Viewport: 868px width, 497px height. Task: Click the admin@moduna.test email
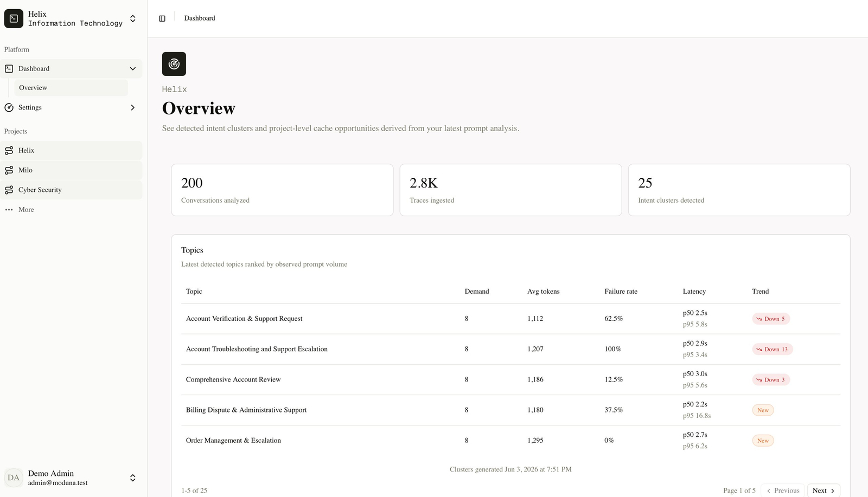[x=58, y=483]
